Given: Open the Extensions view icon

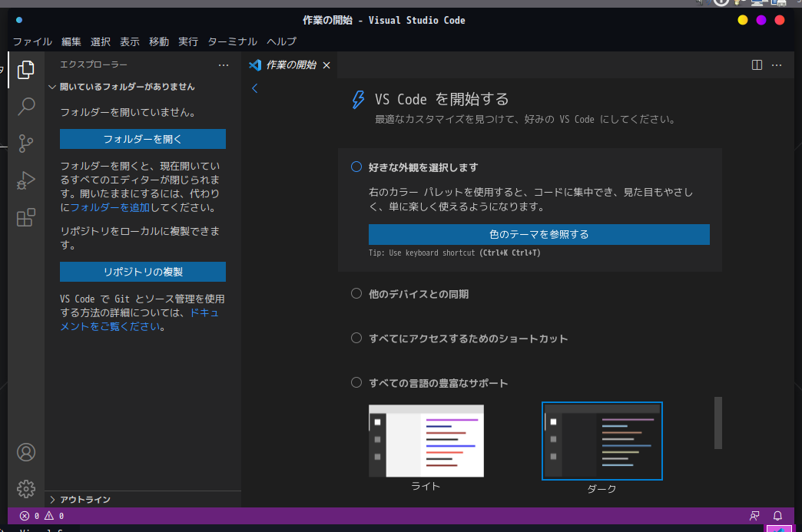Looking at the screenshot, I should tap(25, 218).
